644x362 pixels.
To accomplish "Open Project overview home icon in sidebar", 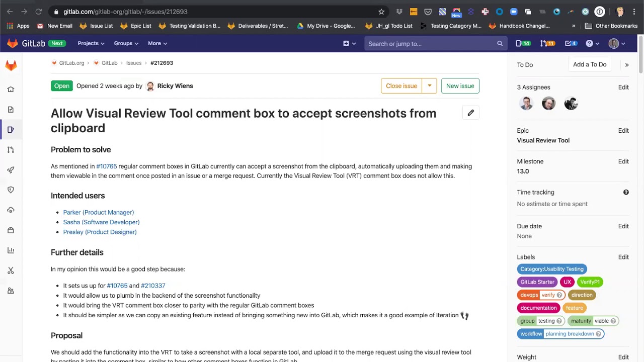I will [11, 89].
